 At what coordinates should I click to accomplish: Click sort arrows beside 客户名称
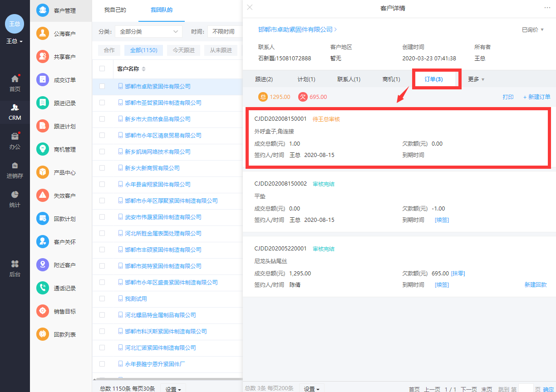click(x=144, y=69)
